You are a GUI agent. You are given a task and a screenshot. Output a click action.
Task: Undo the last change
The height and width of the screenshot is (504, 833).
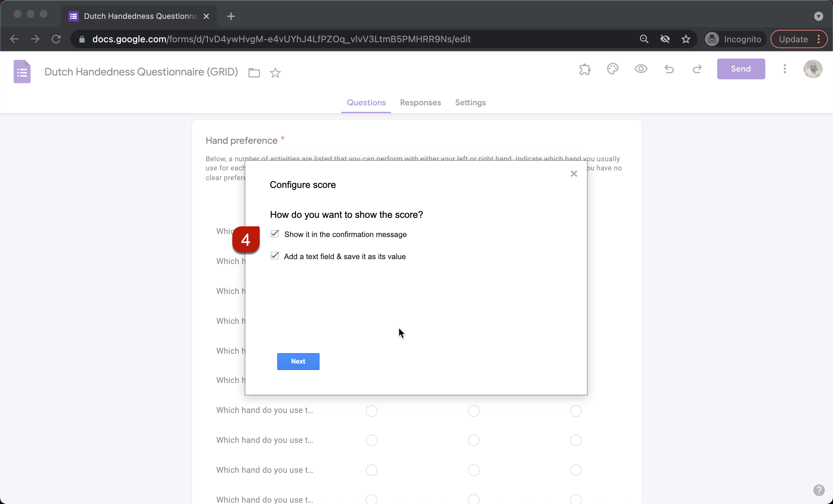[x=669, y=69]
